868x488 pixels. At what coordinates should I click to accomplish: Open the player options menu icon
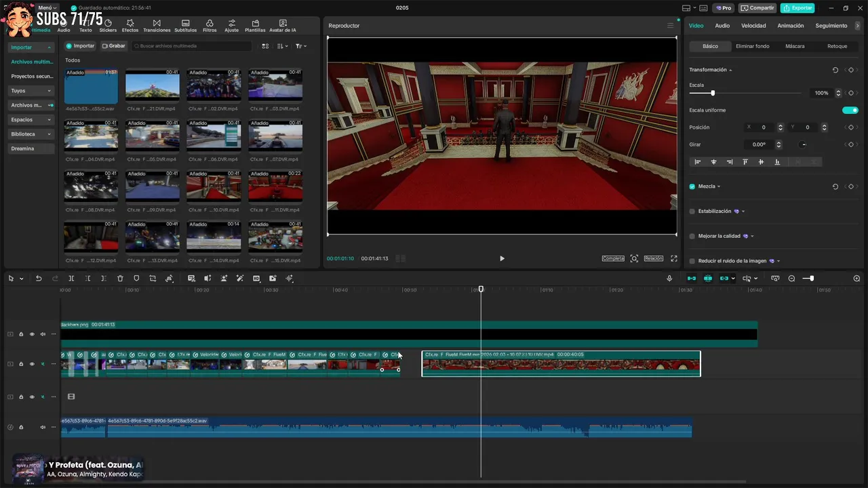671,26
